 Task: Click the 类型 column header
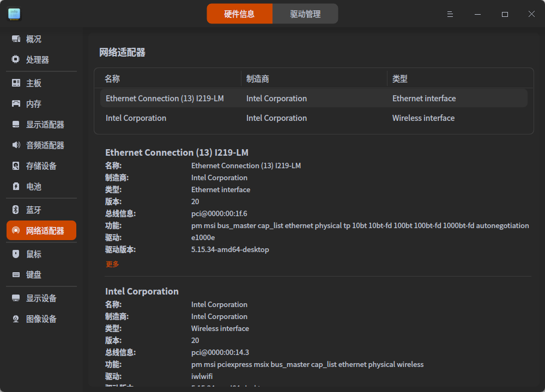click(x=399, y=79)
